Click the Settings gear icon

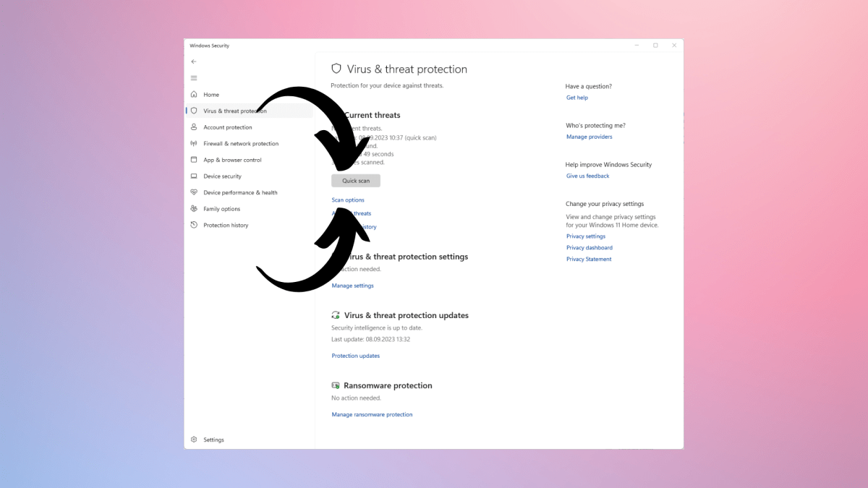tap(194, 440)
